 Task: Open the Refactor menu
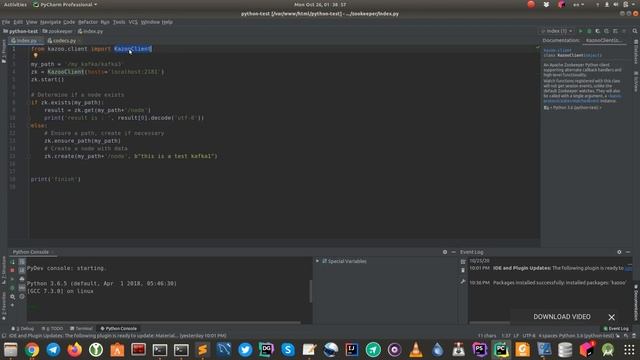88,22
